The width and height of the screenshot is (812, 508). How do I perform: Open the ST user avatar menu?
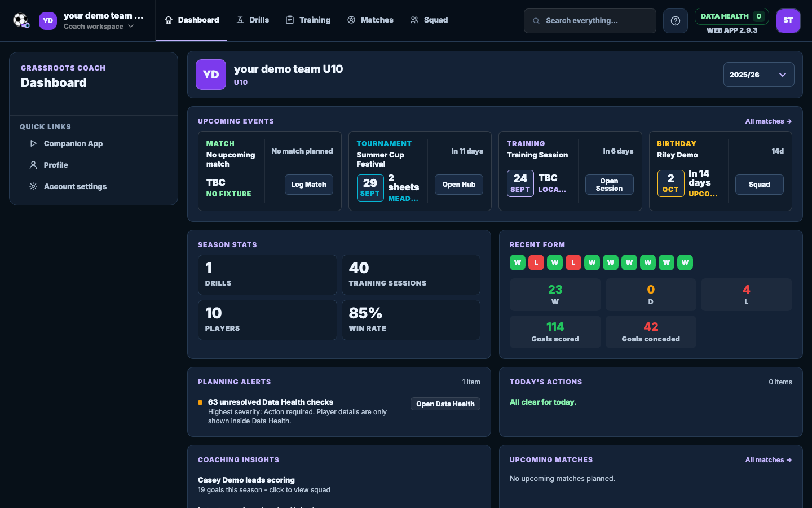(x=788, y=20)
